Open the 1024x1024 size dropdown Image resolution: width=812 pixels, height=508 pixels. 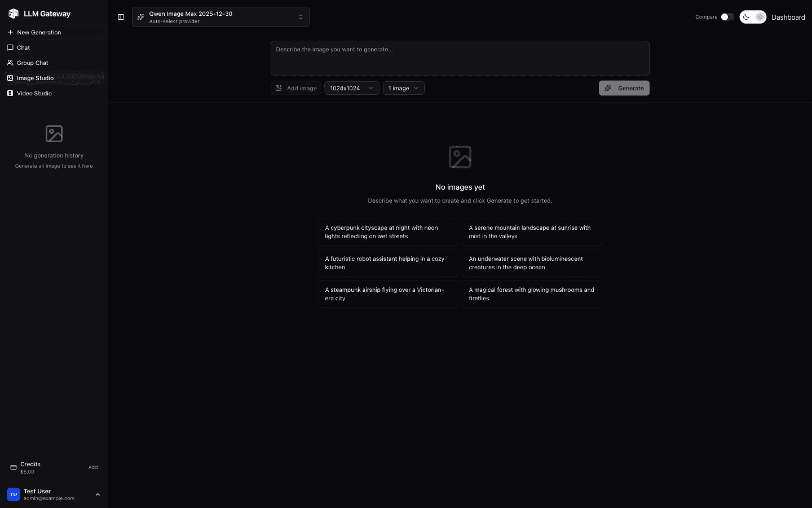(x=351, y=88)
